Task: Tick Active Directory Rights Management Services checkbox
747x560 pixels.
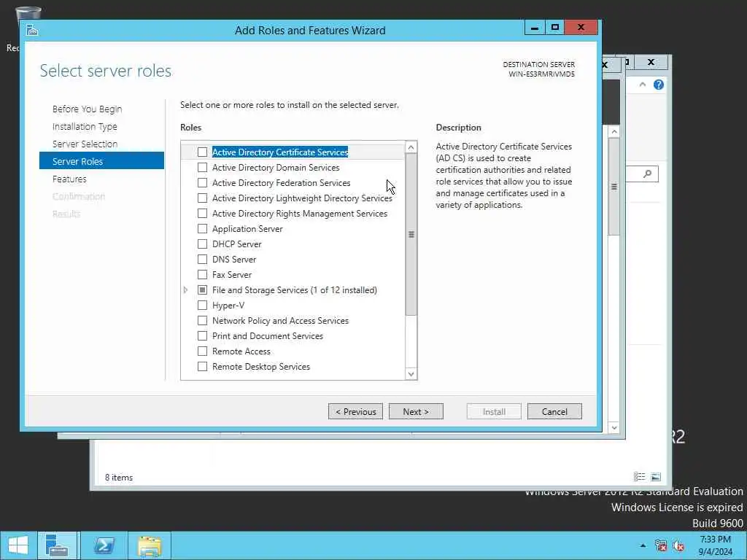Action: (203, 214)
